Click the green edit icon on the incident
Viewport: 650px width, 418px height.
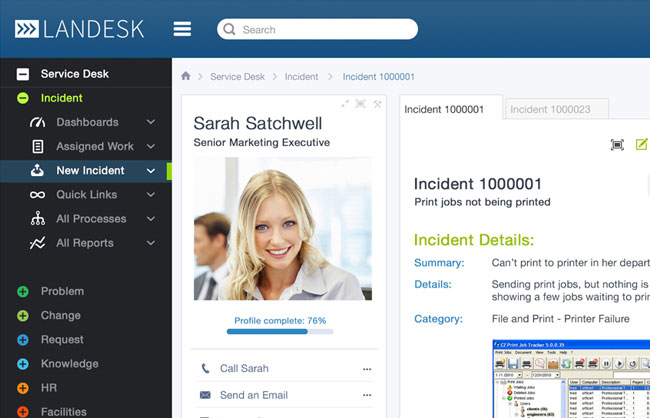642,145
